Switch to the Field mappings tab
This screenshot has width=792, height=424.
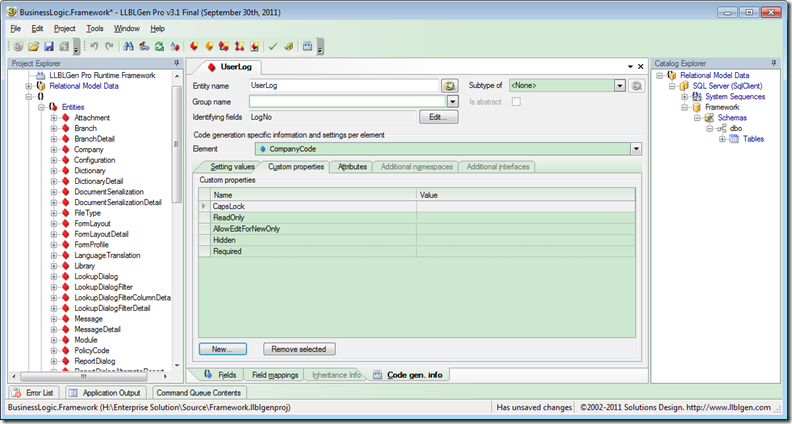point(275,375)
